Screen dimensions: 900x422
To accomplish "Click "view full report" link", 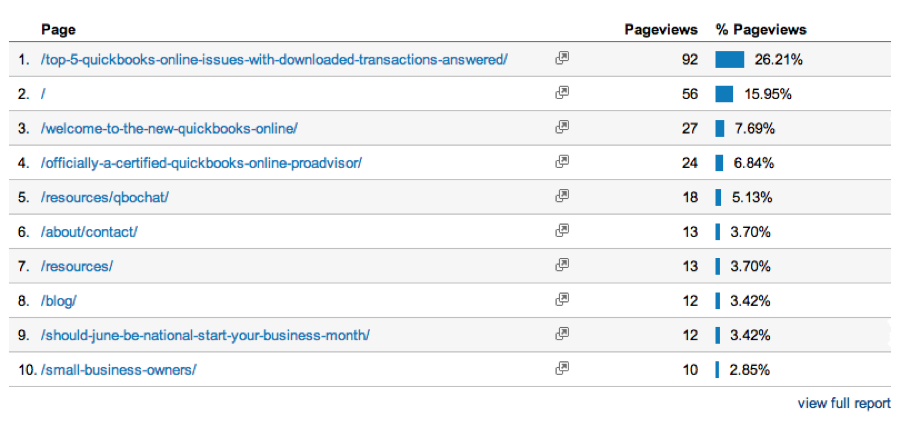I will coord(844,403).
